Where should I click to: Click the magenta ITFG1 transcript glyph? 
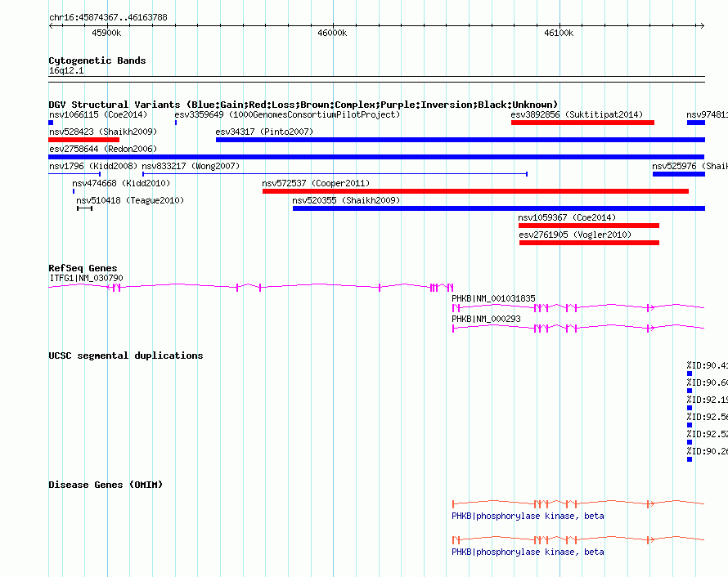pyautogui.click(x=251, y=287)
